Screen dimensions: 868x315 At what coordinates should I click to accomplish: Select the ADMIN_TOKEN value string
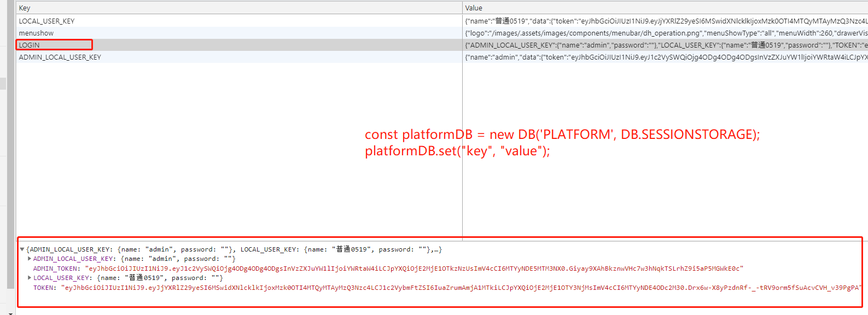coord(414,269)
